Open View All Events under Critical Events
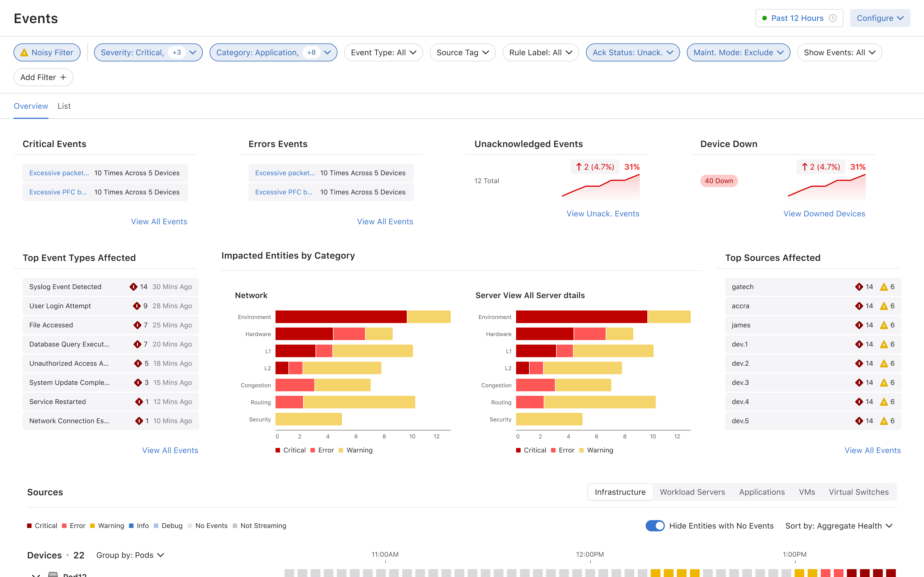 (159, 222)
